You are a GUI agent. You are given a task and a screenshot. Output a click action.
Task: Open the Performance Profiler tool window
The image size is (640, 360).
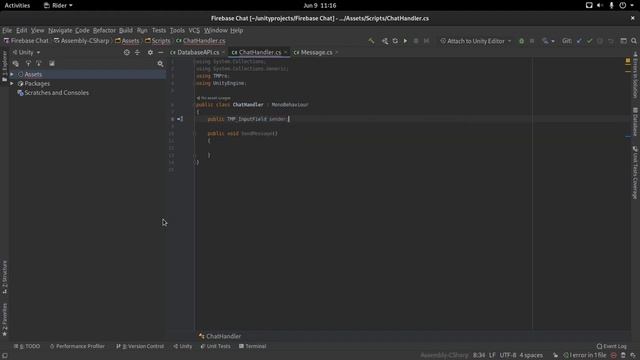click(77, 346)
